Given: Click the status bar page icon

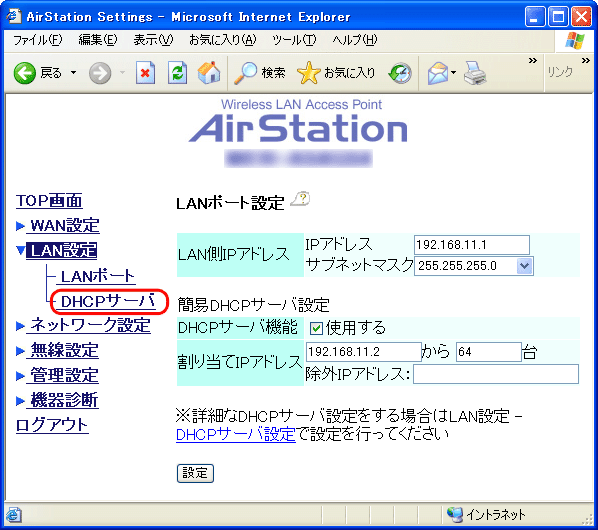Looking at the screenshot, I should [x=13, y=515].
